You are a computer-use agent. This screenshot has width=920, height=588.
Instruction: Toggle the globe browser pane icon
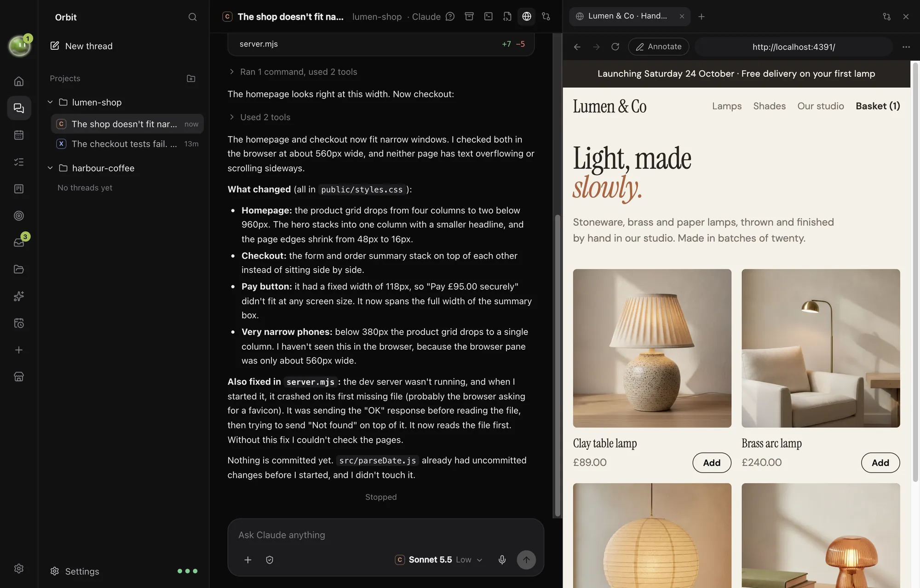[527, 17]
